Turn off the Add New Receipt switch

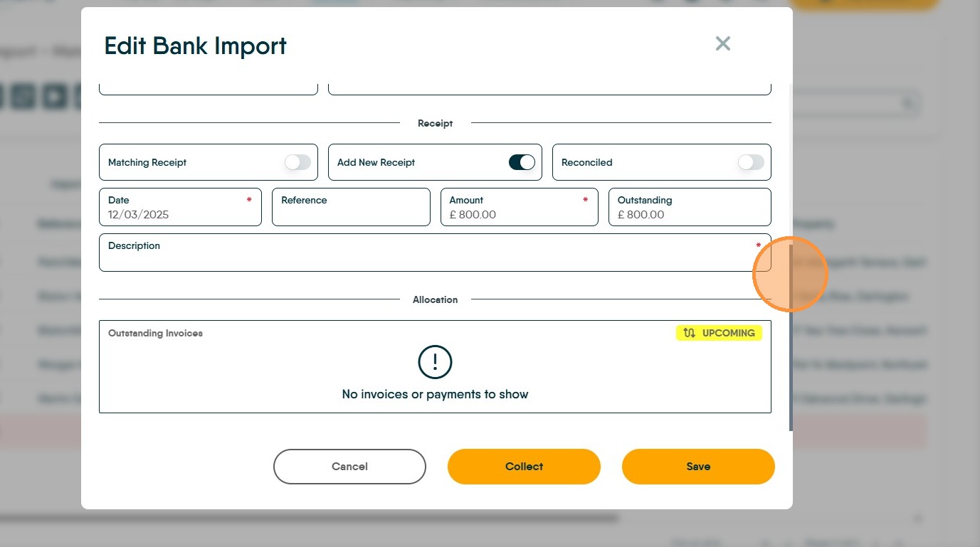click(x=522, y=162)
